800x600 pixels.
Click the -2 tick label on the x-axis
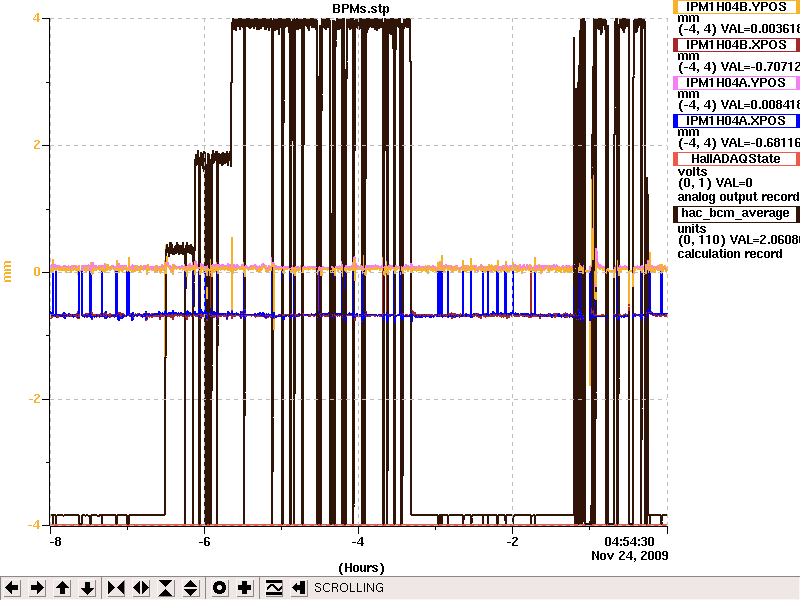pos(512,542)
